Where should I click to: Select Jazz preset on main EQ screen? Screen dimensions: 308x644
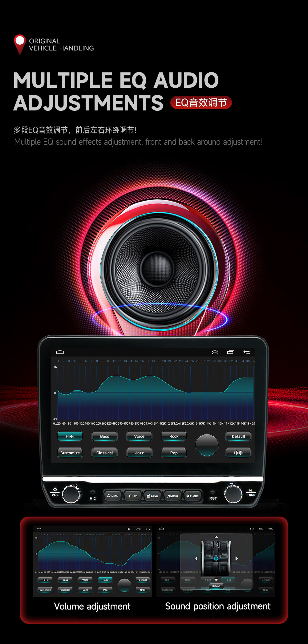click(139, 453)
